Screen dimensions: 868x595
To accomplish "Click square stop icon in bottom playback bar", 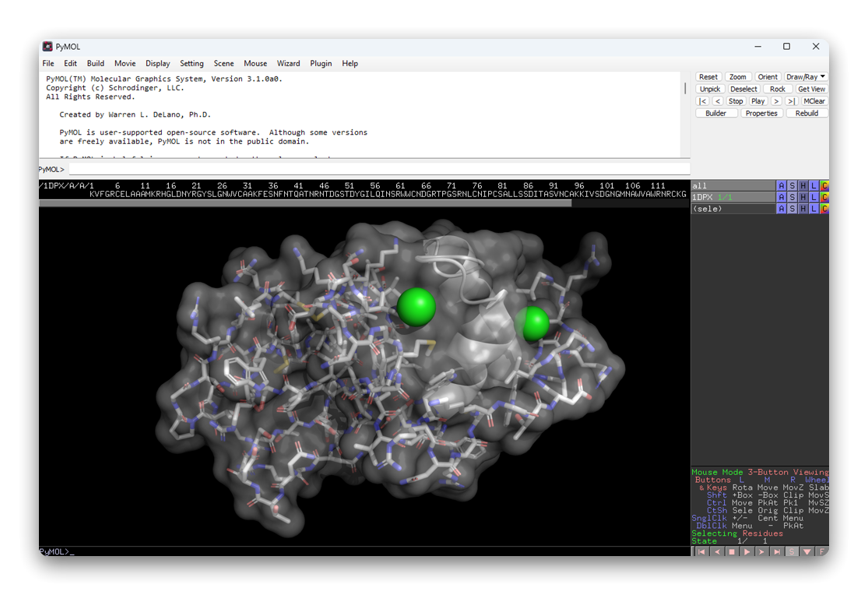I will point(732,552).
